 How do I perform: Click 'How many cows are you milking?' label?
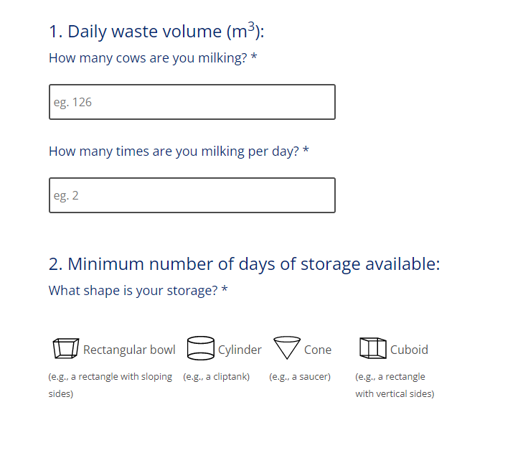pyautogui.click(x=148, y=58)
